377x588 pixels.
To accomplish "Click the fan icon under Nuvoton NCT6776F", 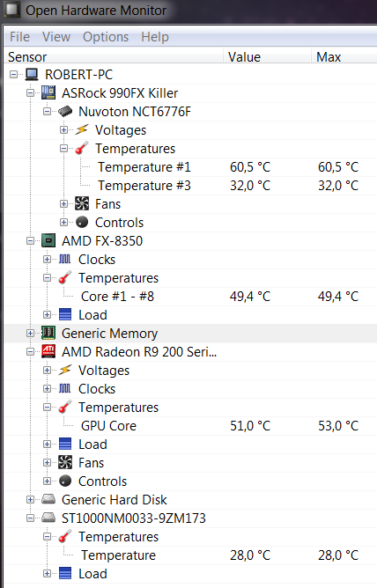I will point(82,203).
